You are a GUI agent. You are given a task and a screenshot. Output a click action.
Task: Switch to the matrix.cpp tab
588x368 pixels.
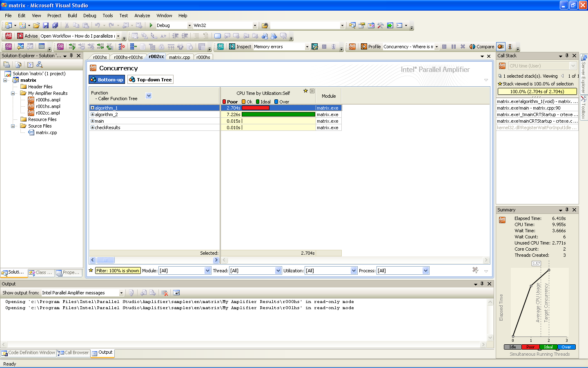[179, 57]
